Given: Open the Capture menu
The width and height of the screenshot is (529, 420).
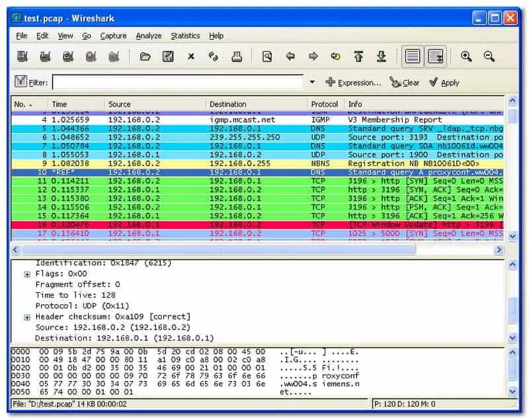Looking at the screenshot, I should [x=113, y=36].
